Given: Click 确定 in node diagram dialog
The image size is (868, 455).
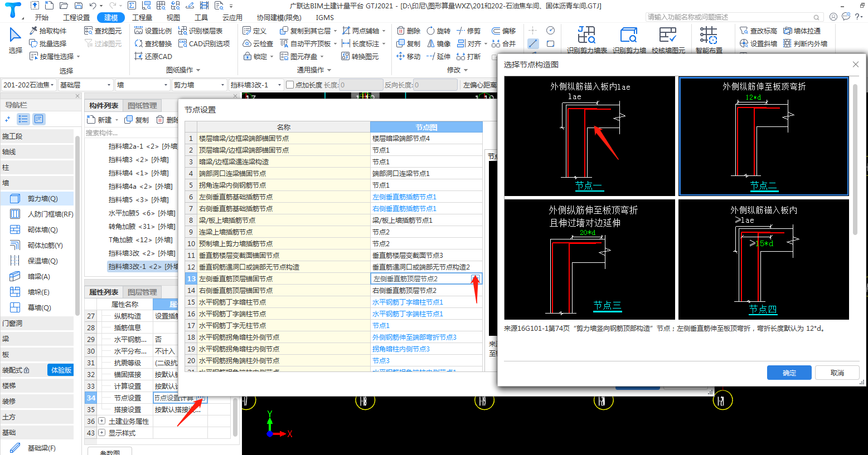Looking at the screenshot, I should [x=789, y=373].
